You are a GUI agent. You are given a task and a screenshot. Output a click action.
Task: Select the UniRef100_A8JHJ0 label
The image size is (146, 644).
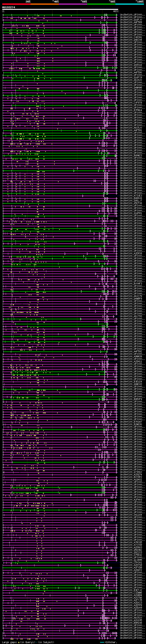(131, 80)
